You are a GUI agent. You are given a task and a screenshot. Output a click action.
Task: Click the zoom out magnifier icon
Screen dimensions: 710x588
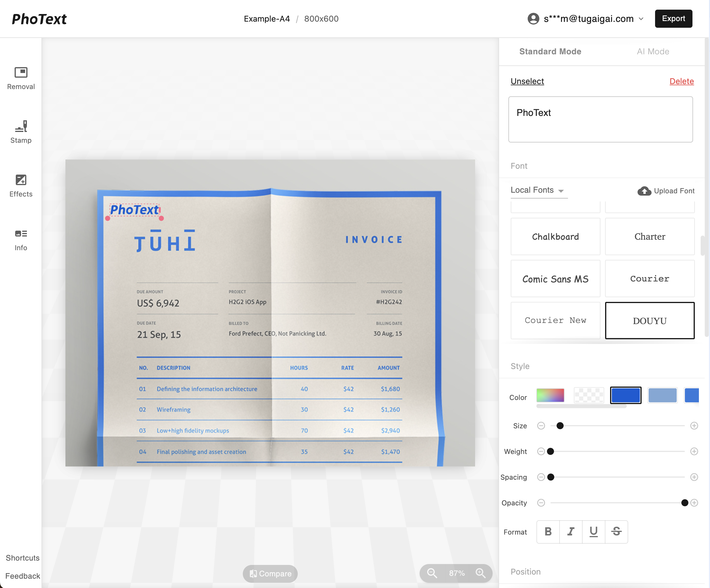(432, 573)
